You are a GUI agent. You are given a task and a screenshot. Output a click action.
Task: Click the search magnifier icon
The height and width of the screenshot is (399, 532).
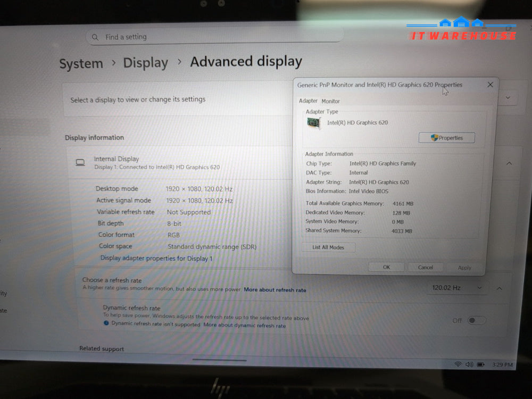(x=95, y=37)
